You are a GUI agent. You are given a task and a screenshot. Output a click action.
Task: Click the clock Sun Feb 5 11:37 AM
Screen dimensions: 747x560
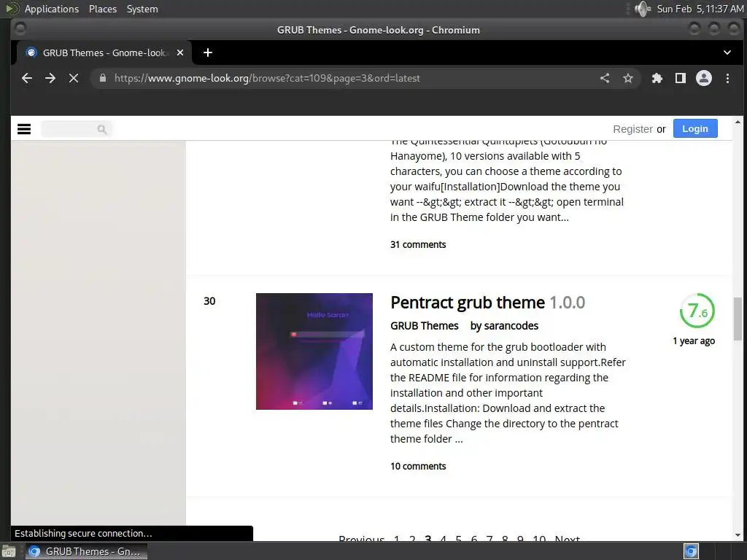tap(700, 9)
